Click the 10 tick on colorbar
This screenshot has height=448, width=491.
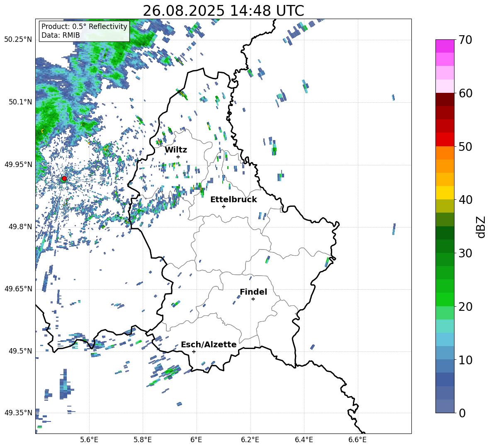(465, 360)
